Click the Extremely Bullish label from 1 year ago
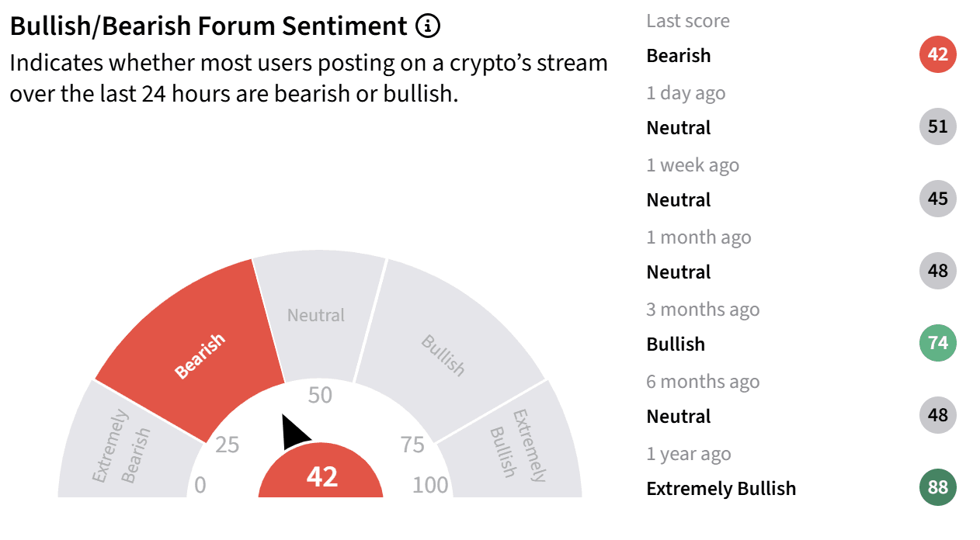 tap(721, 489)
